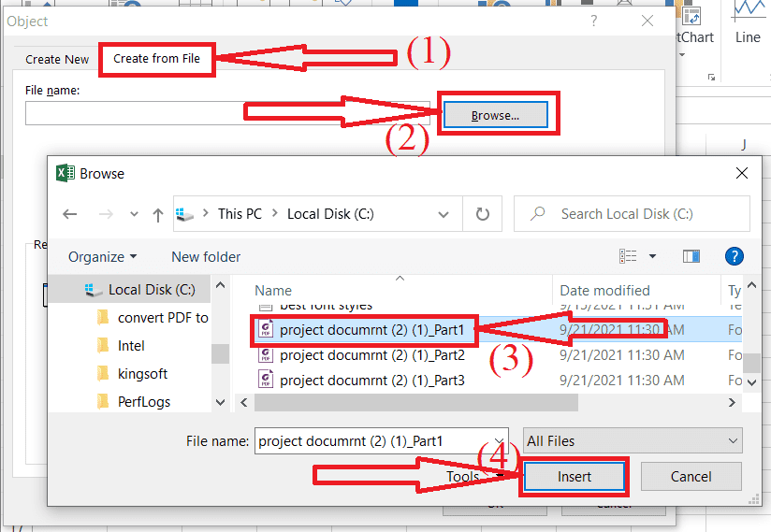This screenshot has height=532, width=771.
Task: Click the horizontal scrollbar thumb in the file list
Action: [416, 402]
